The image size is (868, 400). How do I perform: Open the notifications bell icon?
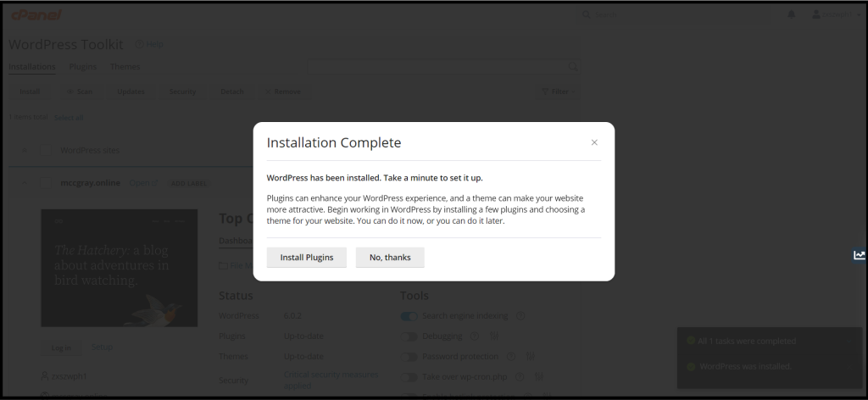792,14
